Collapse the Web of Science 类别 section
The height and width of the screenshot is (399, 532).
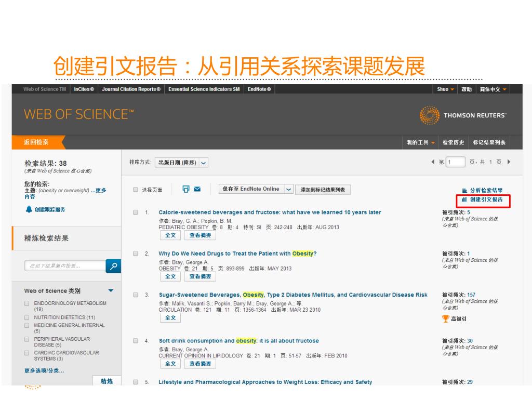111,291
